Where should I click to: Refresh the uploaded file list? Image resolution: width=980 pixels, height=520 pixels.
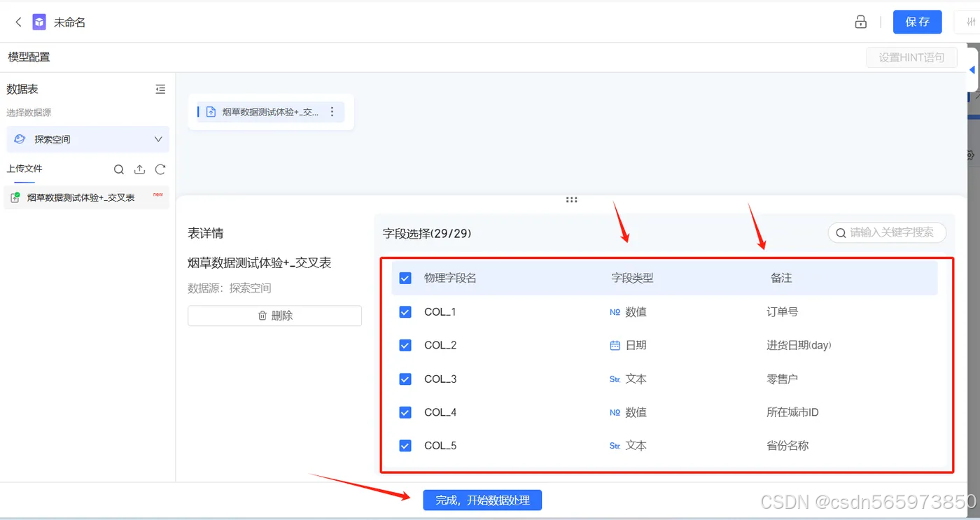(x=160, y=169)
